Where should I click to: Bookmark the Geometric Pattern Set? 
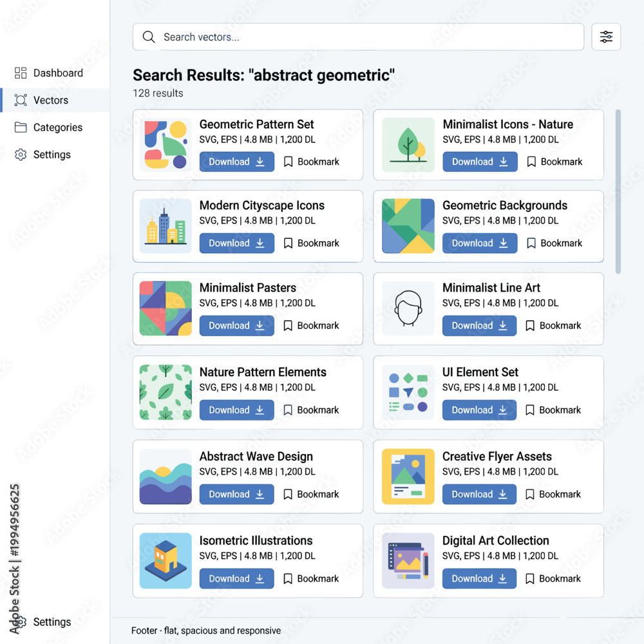pos(312,162)
